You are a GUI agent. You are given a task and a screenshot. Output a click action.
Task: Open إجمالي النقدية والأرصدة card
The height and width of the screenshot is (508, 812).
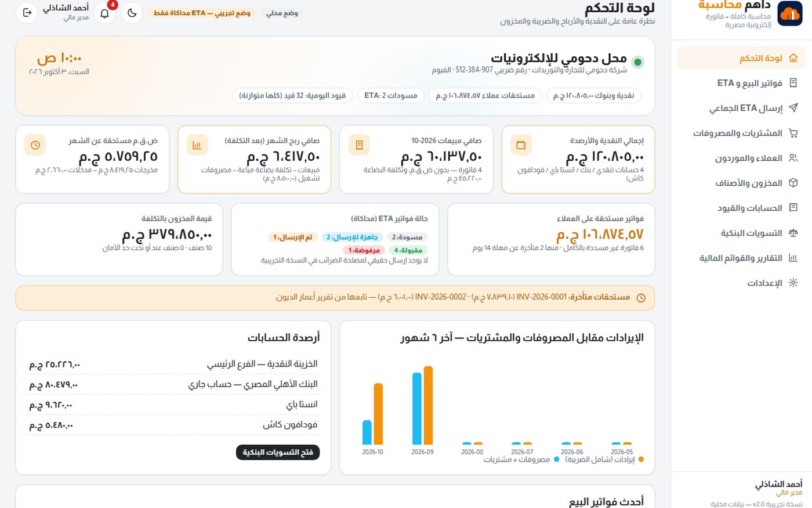tap(578, 159)
